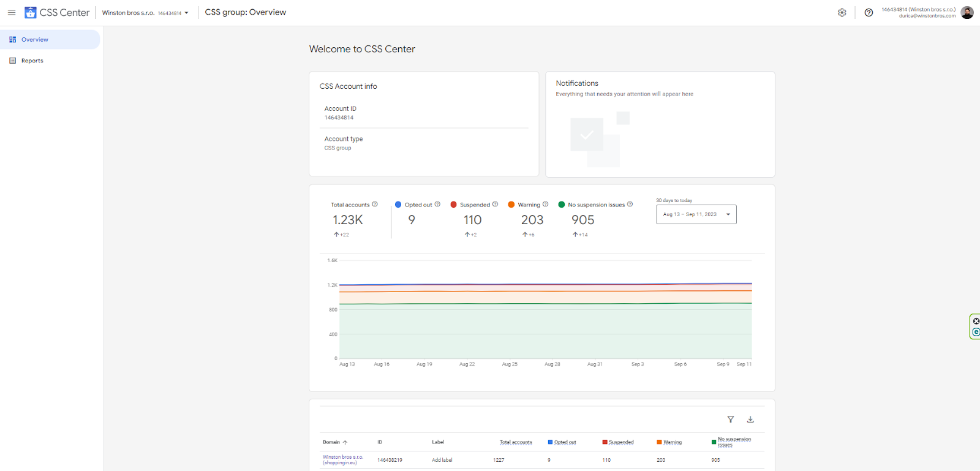Sort by the Opted out column header
Image resolution: width=980 pixels, height=471 pixels.
(x=565, y=442)
